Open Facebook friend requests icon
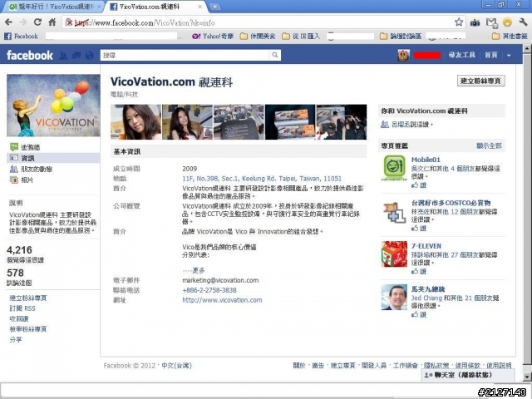The width and height of the screenshot is (532, 399). pos(63,56)
